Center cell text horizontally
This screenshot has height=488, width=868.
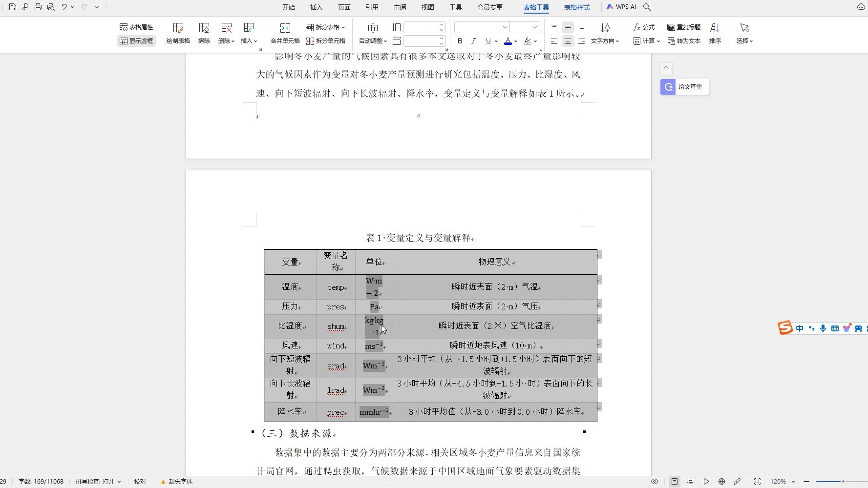[568, 41]
